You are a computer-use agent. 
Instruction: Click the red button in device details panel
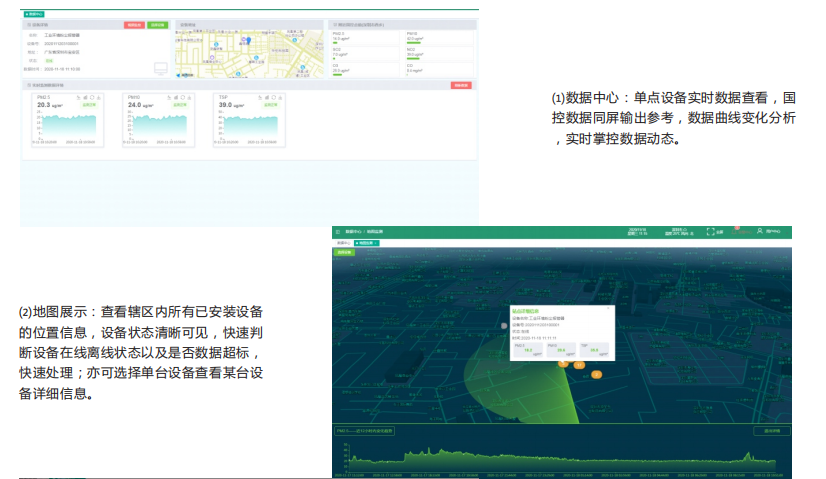click(x=134, y=23)
